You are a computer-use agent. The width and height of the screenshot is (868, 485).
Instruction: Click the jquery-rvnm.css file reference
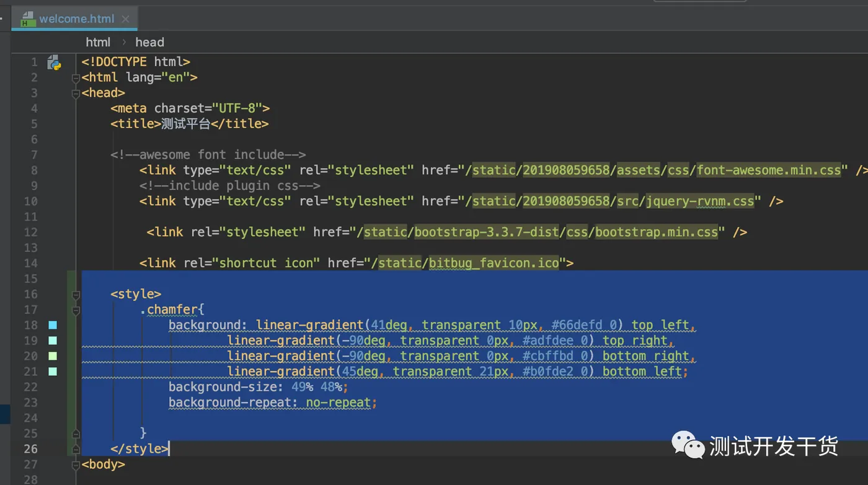click(700, 201)
